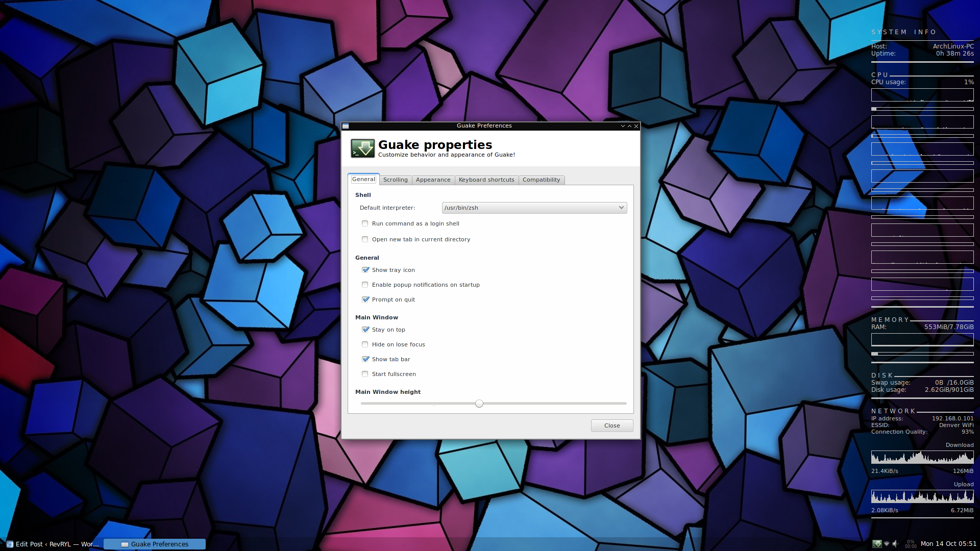Maximize Guake Preferences using titlebar up arrow
Image resolution: width=980 pixels, height=551 pixels.
629,126
